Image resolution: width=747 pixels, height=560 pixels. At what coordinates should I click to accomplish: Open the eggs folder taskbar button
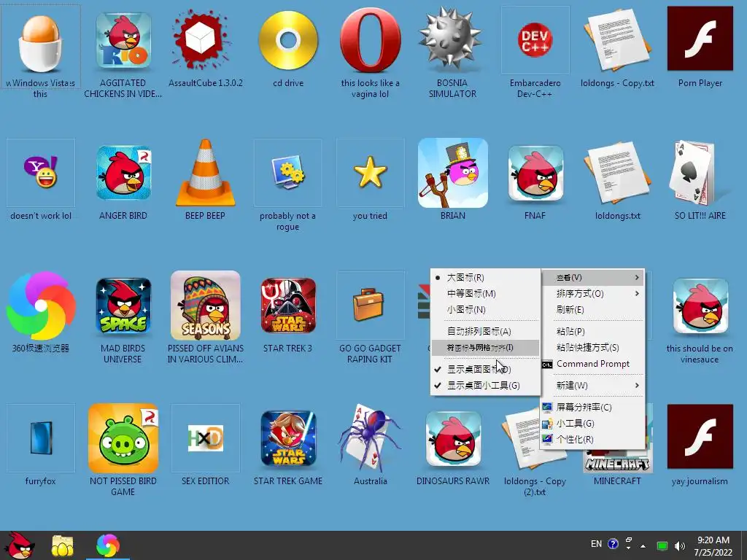tap(63, 545)
